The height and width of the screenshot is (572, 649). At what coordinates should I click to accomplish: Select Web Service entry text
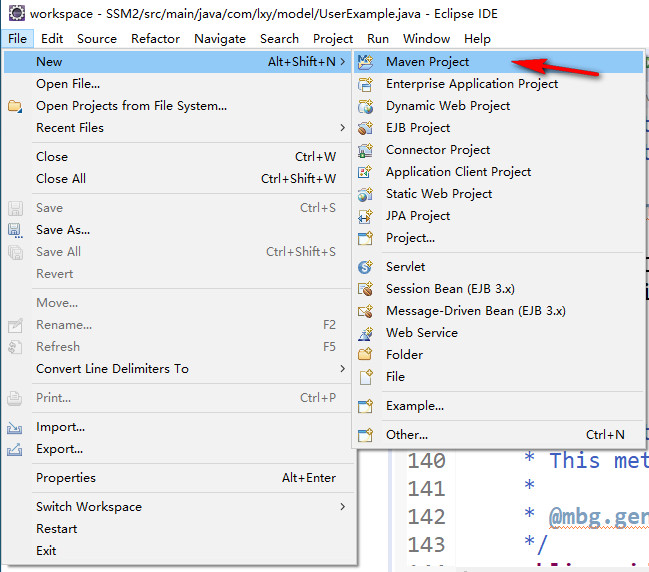point(422,333)
